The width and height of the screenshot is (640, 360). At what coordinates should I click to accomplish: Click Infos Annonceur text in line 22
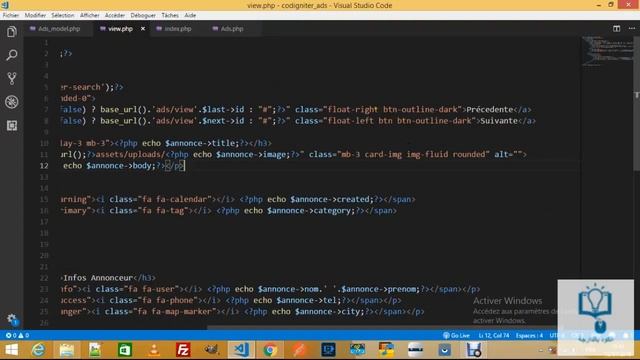tap(98, 278)
